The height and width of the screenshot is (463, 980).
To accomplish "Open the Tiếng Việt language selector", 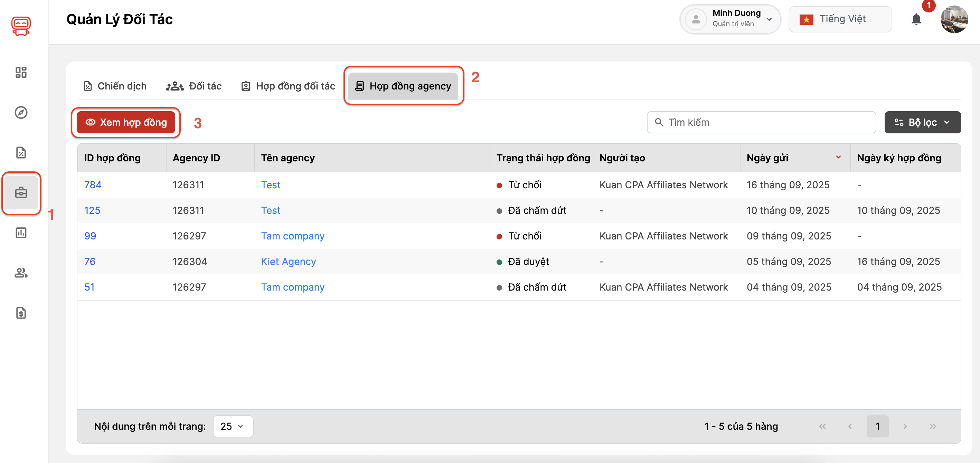I will point(840,19).
